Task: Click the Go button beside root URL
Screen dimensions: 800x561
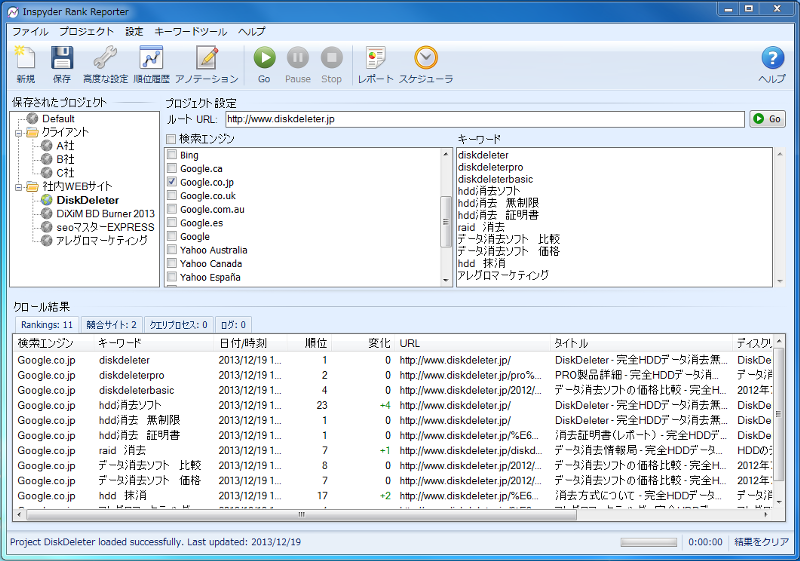Action: pyautogui.click(x=767, y=119)
